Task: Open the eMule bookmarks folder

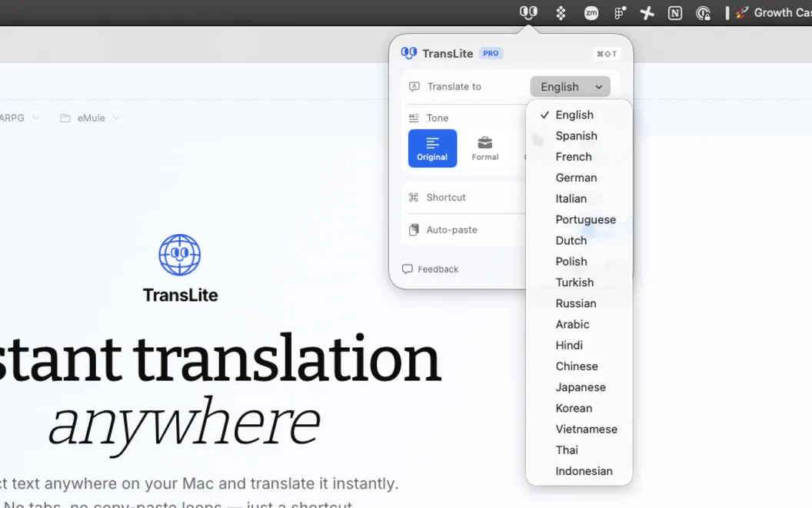Action: pyautogui.click(x=90, y=119)
